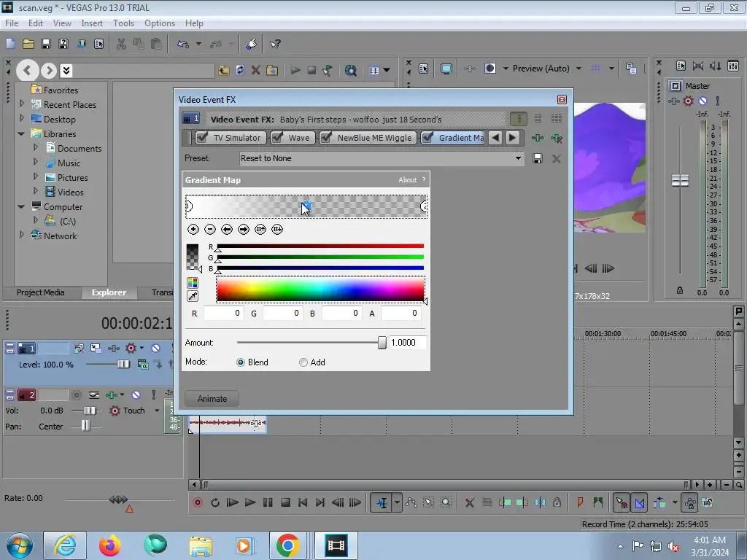Screen dimensions: 747x560
Task: Remove gradient control point (minus icon)
Action: coord(209,230)
